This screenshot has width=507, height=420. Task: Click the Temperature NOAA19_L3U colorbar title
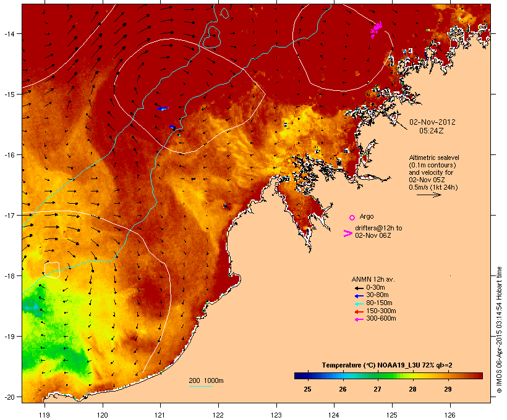387,365
